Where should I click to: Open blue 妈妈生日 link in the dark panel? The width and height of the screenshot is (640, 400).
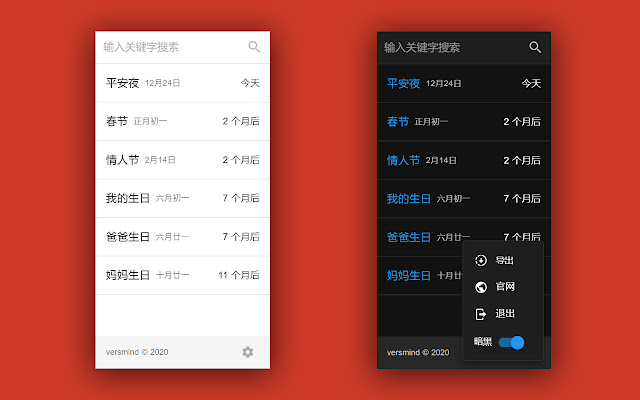[409, 276]
